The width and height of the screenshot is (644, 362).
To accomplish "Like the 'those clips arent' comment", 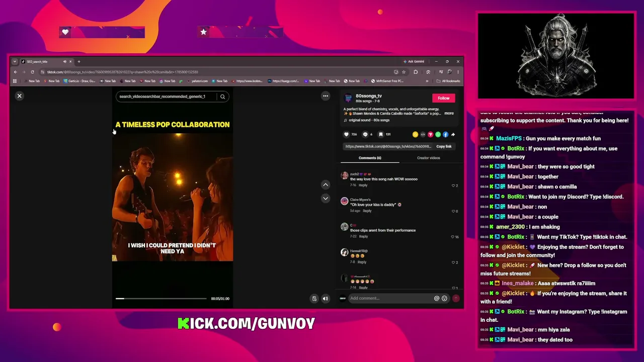I will click(453, 237).
